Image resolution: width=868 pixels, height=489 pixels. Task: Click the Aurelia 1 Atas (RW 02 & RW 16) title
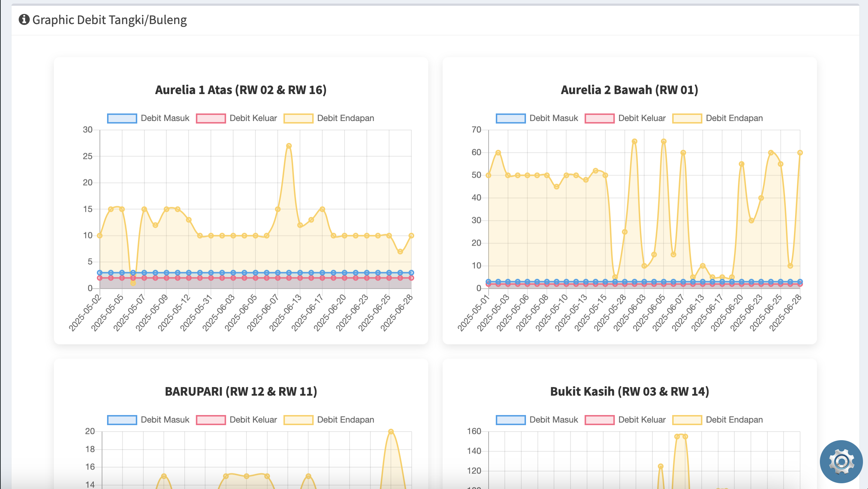[241, 90]
